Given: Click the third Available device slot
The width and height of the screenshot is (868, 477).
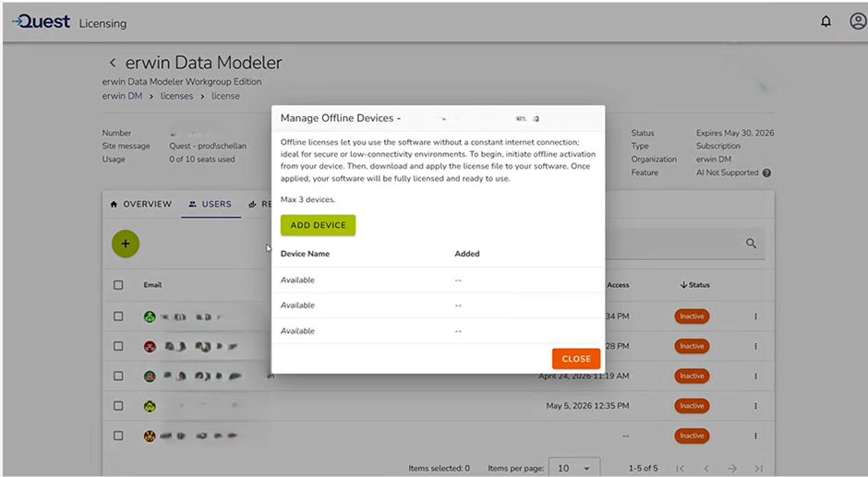Looking at the screenshot, I should coord(297,331).
